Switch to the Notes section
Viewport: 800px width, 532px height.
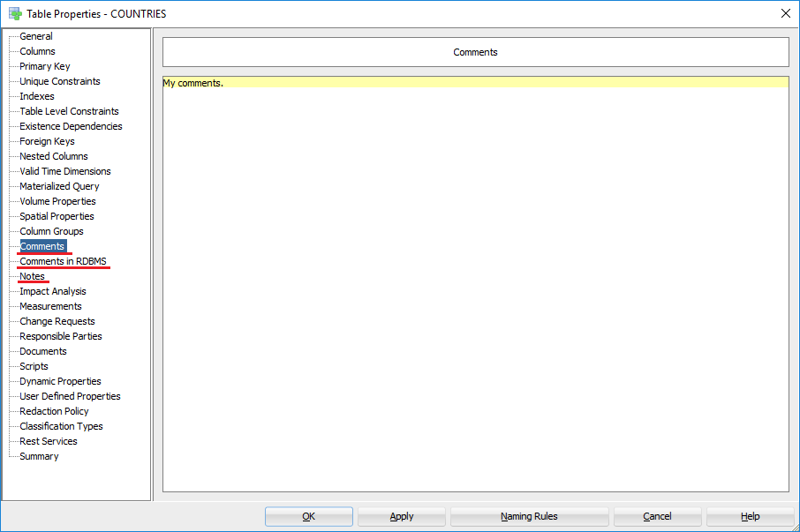(x=32, y=276)
